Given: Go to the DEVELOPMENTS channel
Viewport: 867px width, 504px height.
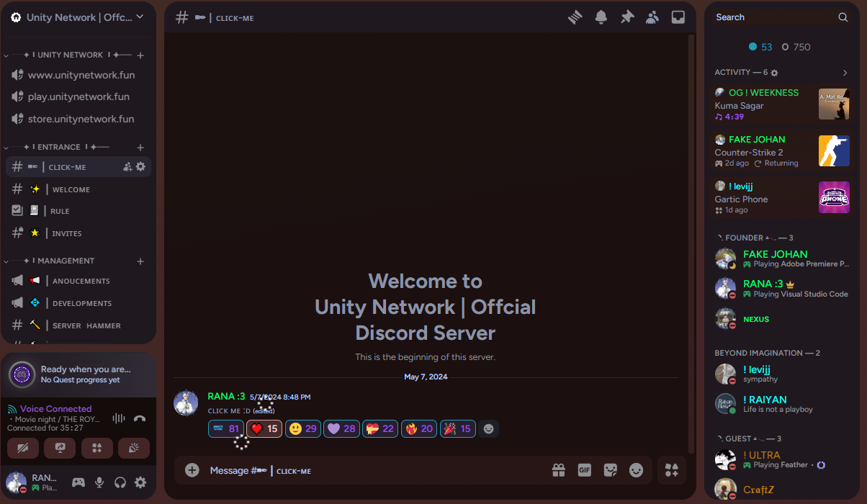Looking at the screenshot, I should click(x=78, y=303).
